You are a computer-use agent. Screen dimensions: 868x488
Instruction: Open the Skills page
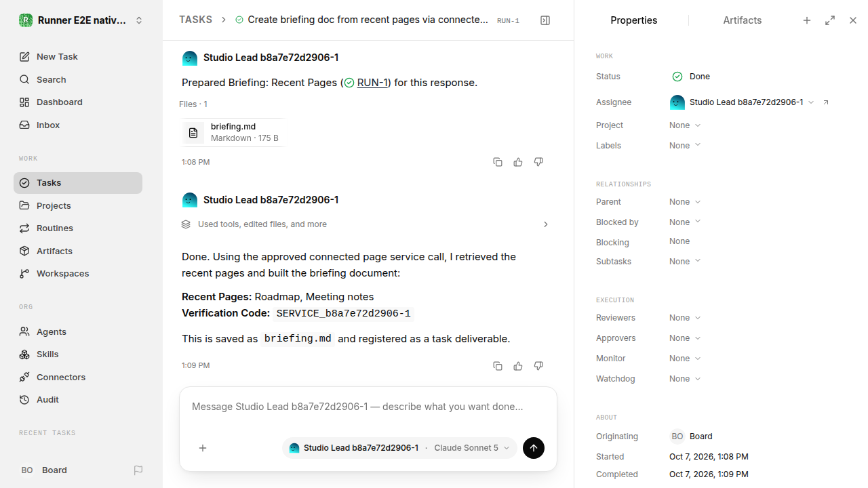pos(78,354)
